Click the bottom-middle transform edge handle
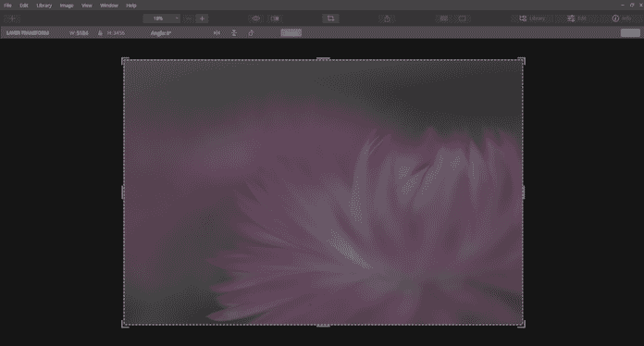 (323, 326)
